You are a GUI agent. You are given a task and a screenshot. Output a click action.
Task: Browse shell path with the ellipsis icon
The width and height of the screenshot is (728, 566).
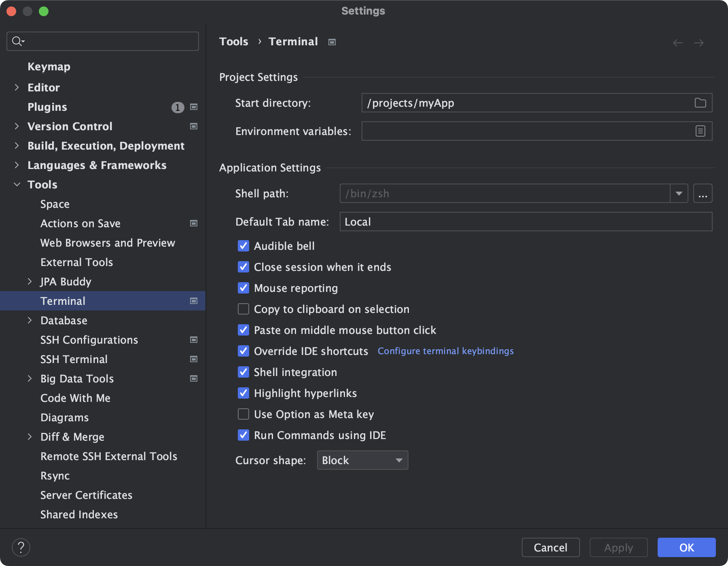[703, 193]
